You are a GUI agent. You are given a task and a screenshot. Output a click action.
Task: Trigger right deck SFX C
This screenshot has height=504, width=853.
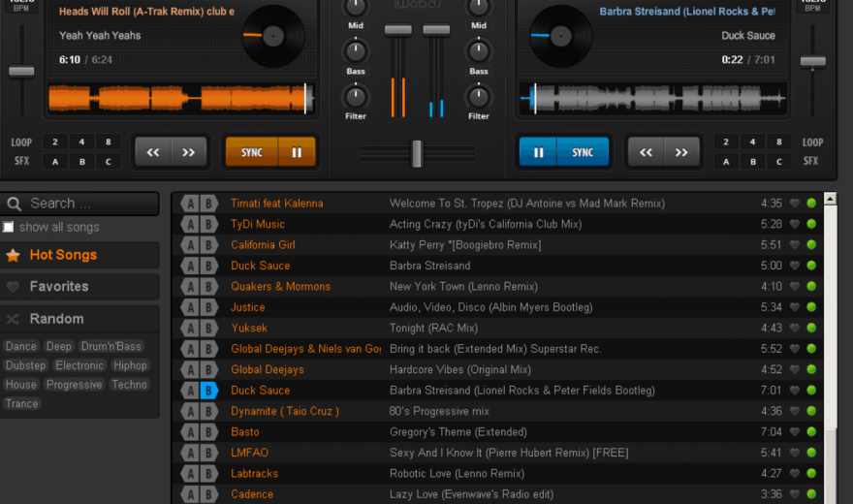(x=779, y=162)
